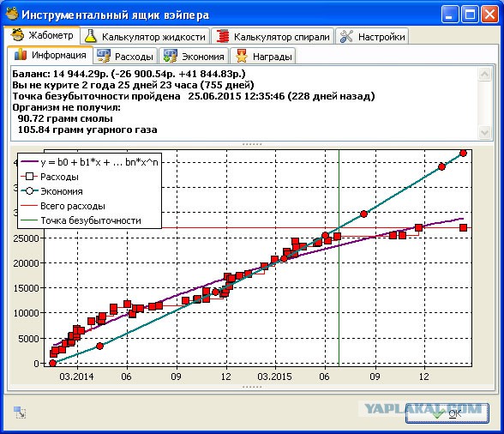Viewport: 504px width, 434px height.
Task: Open the Жабометр tab
Action: click(x=42, y=35)
